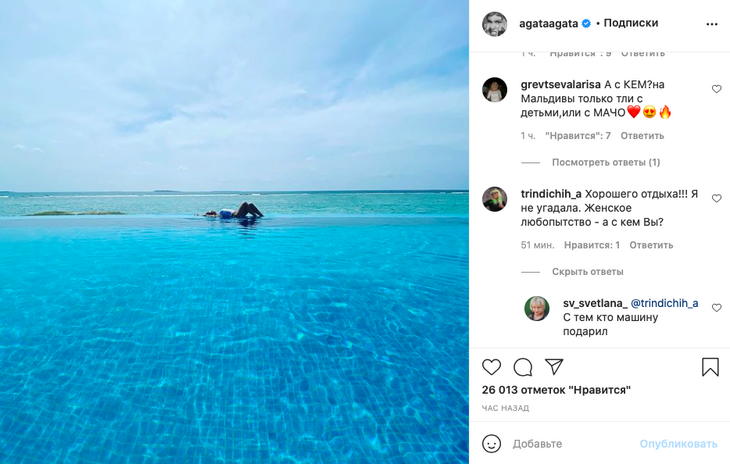This screenshot has width=730, height=464.
Task: Open the @trindichih_a mention link
Action: (x=664, y=303)
